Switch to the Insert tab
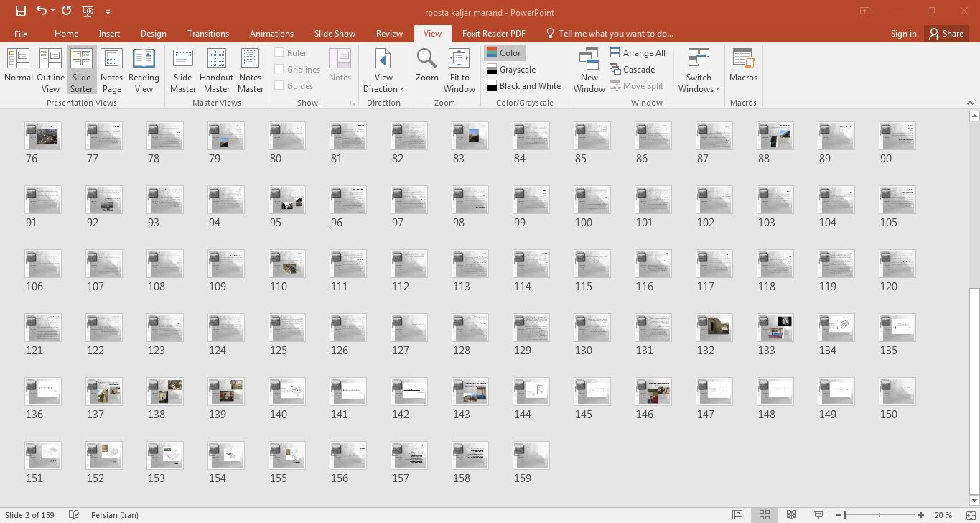 click(109, 33)
